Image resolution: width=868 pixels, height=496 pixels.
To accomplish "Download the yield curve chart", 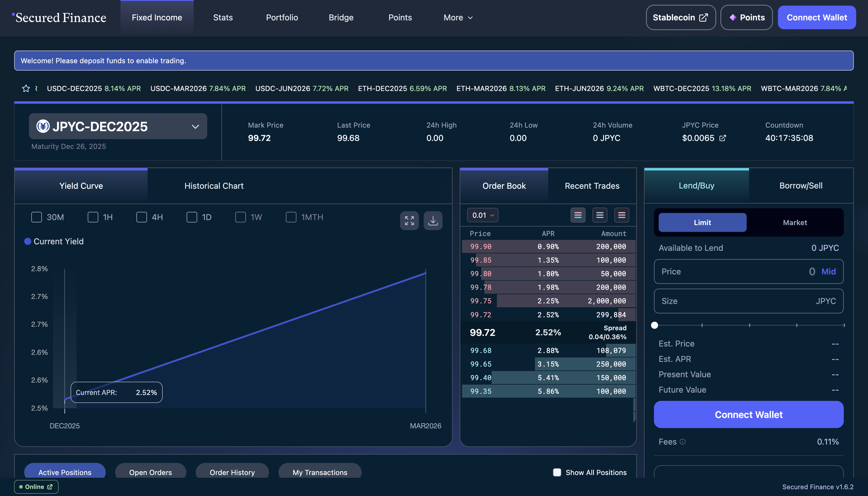I will 433,221.
